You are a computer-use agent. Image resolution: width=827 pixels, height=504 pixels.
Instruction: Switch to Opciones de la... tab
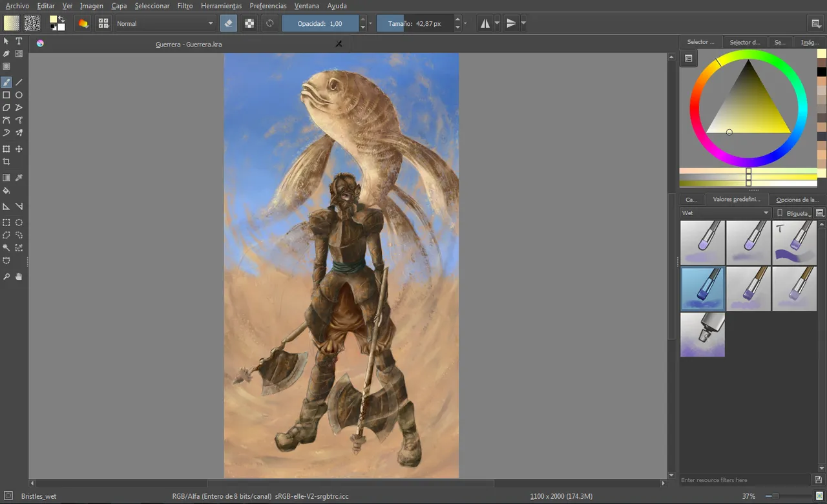pyautogui.click(x=797, y=200)
